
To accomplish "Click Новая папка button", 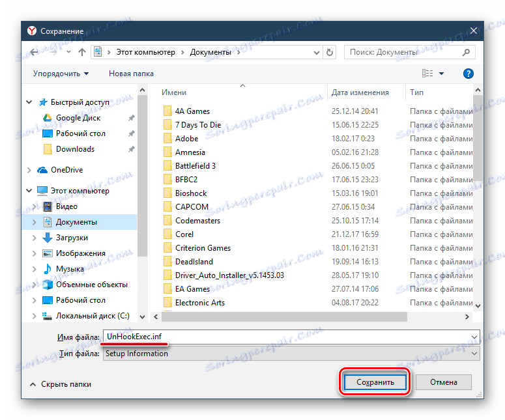I will (131, 74).
